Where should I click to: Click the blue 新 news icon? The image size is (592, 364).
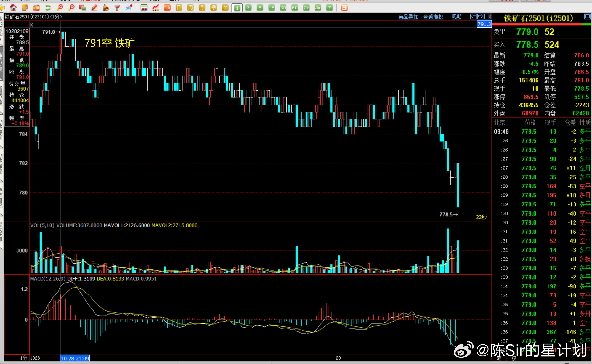tap(129, 8)
